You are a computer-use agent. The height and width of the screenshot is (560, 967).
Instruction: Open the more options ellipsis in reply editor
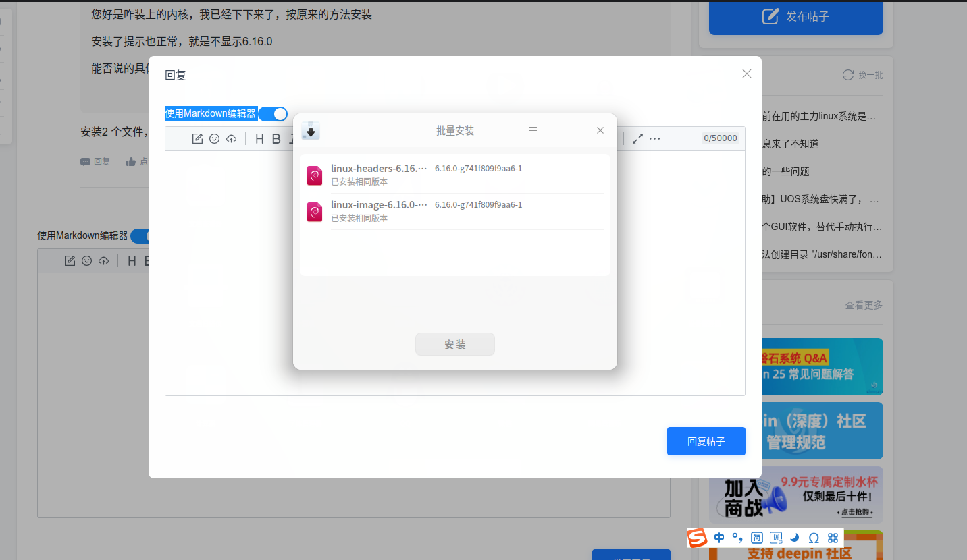coord(654,138)
